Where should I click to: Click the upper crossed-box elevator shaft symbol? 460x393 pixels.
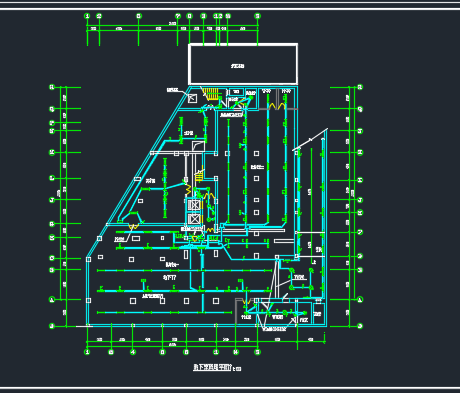tap(194, 205)
